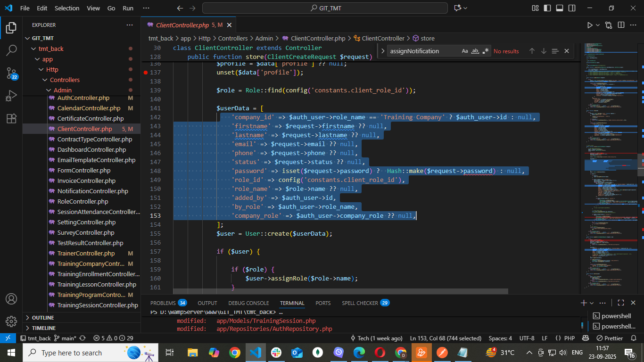
Task: Open the Manage gear icon
Action: (x=11, y=321)
